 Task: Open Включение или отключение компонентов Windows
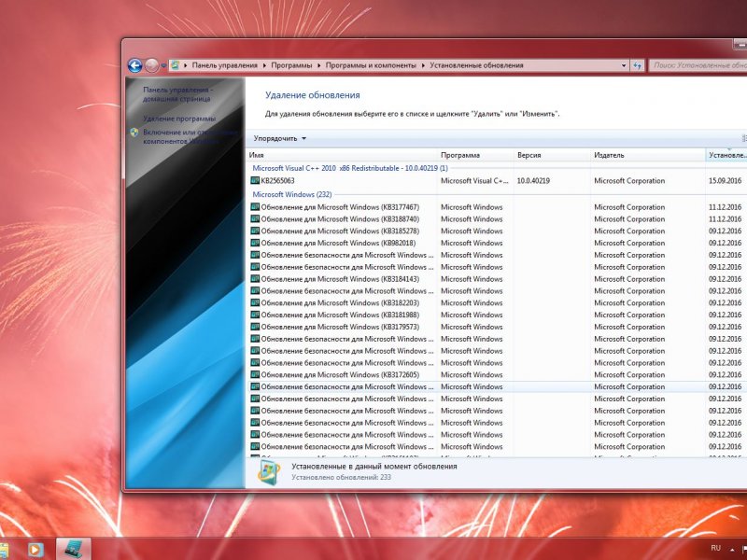(x=190, y=136)
